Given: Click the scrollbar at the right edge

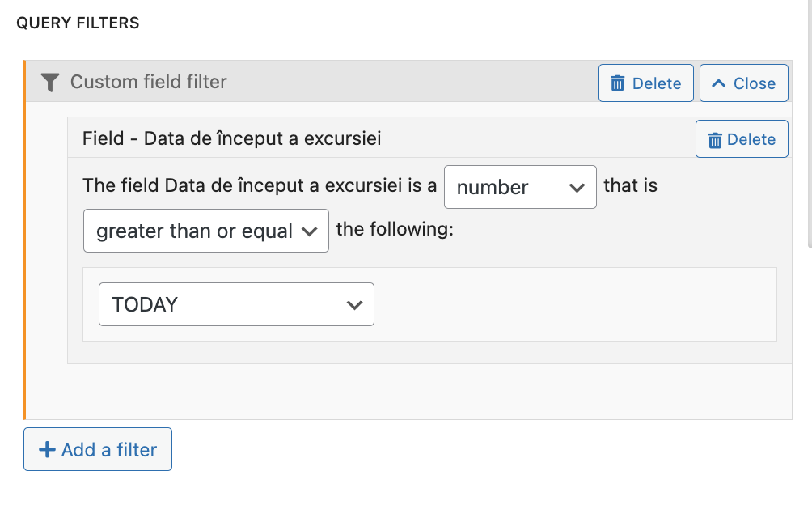Looking at the screenshot, I should tap(810, 125).
